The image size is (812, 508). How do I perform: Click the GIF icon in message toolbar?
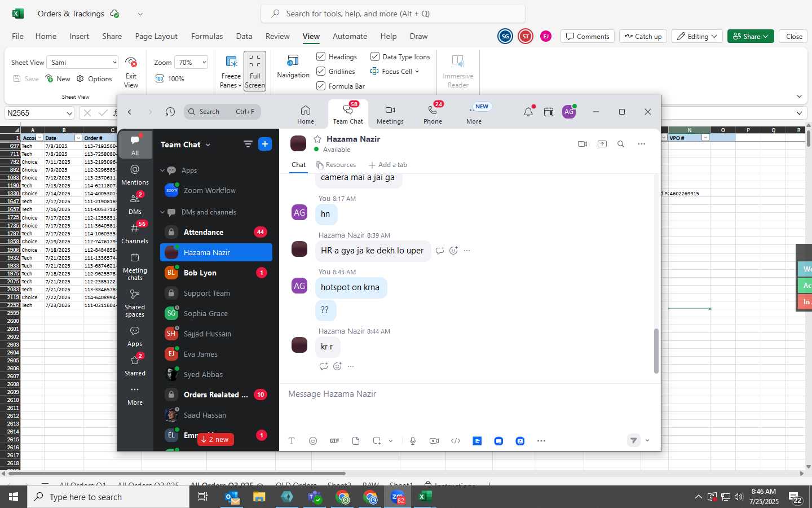click(334, 441)
